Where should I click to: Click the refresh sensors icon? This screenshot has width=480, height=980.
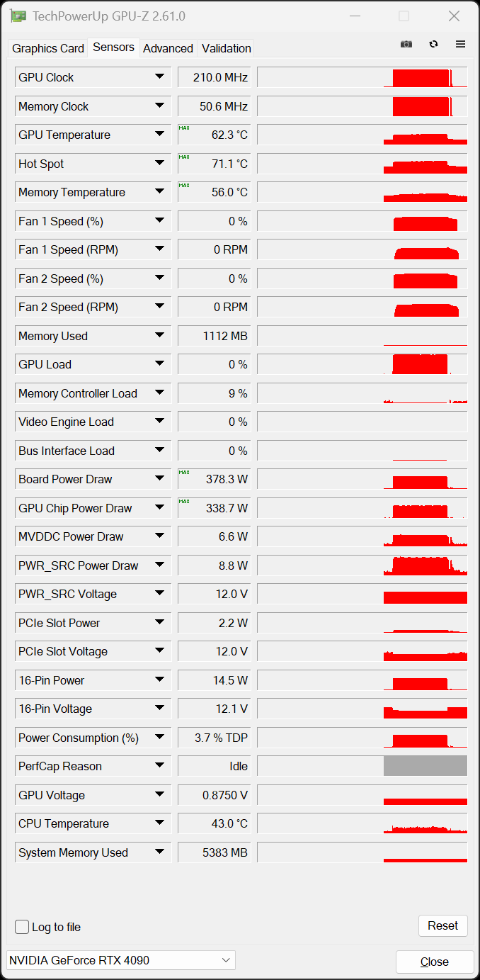[x=433, y=44]
